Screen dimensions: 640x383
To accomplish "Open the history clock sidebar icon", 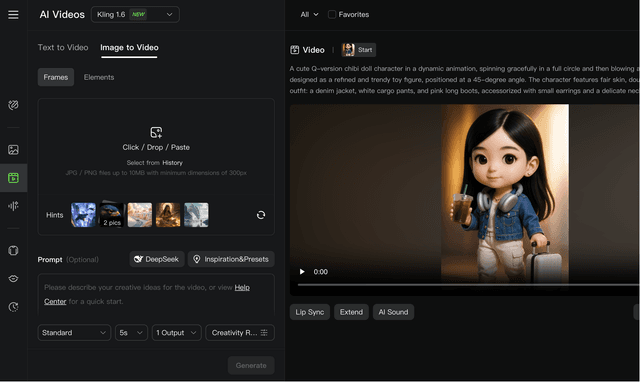I will [x=13, y=307].
